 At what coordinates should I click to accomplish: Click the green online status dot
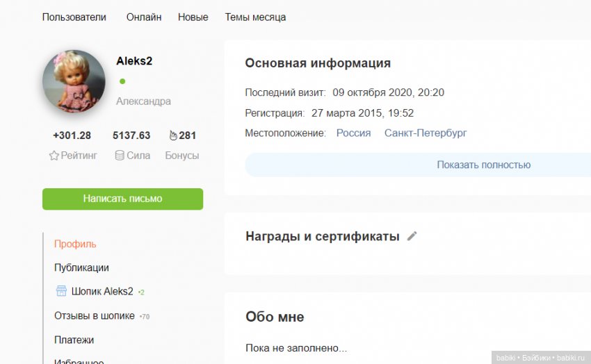[x=123, y=81]
